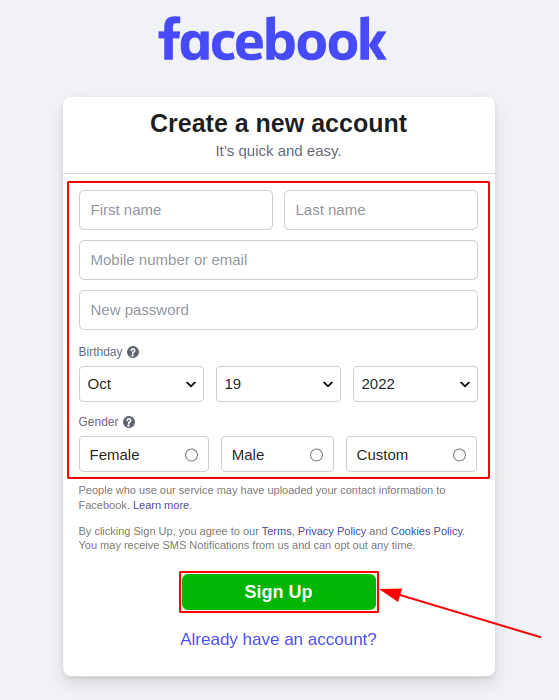Open the Privacy Policy link

click(x=332, y=531)
